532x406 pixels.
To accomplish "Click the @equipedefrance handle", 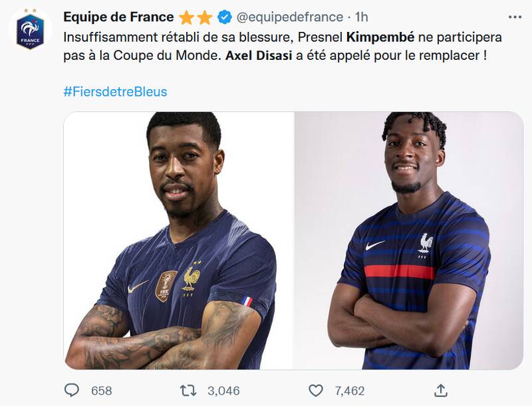I will pos(290,17).
